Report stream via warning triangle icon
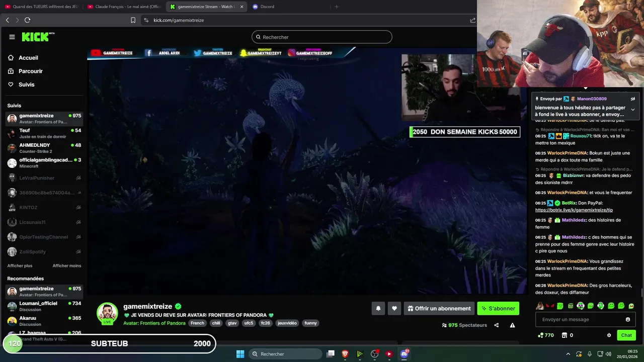 tap(512, 325)
